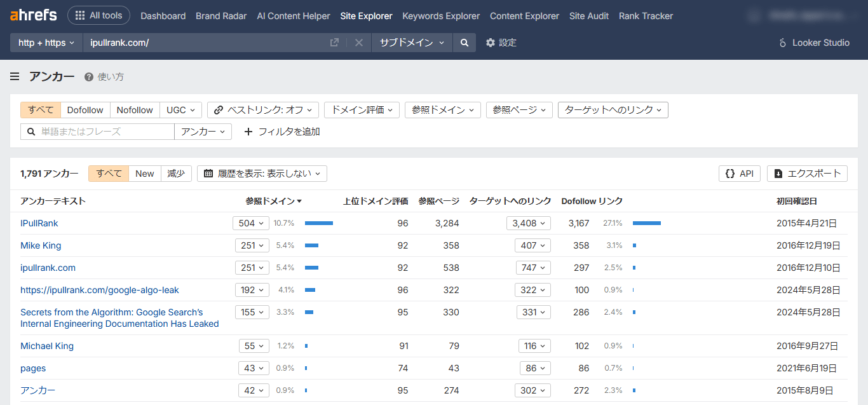The height and width of the screenshot is (405, 868).
Task: Click the search magnifier to run analysis
Action: (464, 43)
